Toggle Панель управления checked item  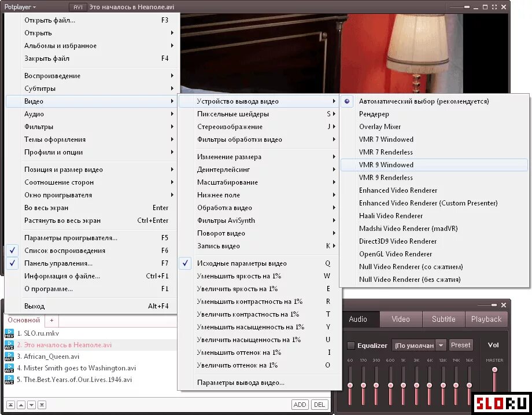click(91, 263)
